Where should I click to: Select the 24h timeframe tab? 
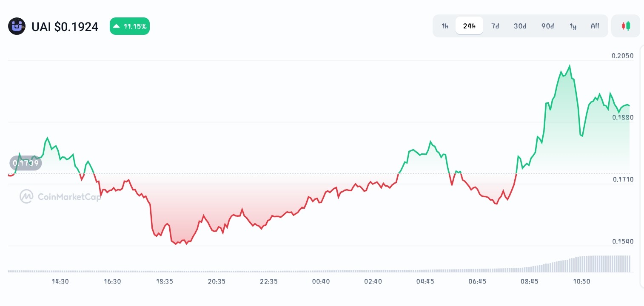(469, 26)
